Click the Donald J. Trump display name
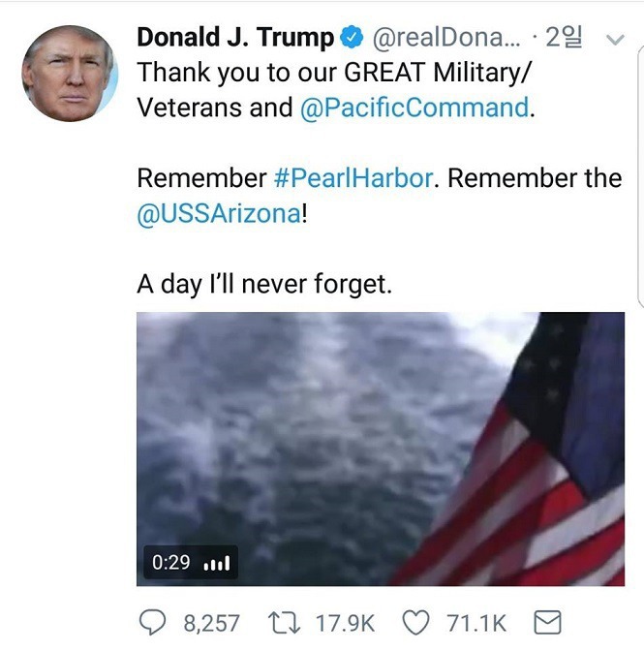644x651 pixels. click(x=235, y=38)
